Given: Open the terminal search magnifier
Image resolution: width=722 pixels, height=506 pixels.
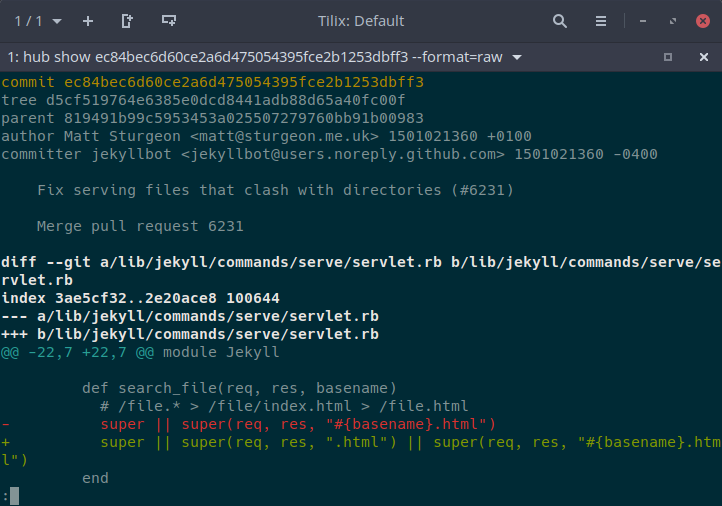Looking at the screenshot, I should [x=559, y=21].
